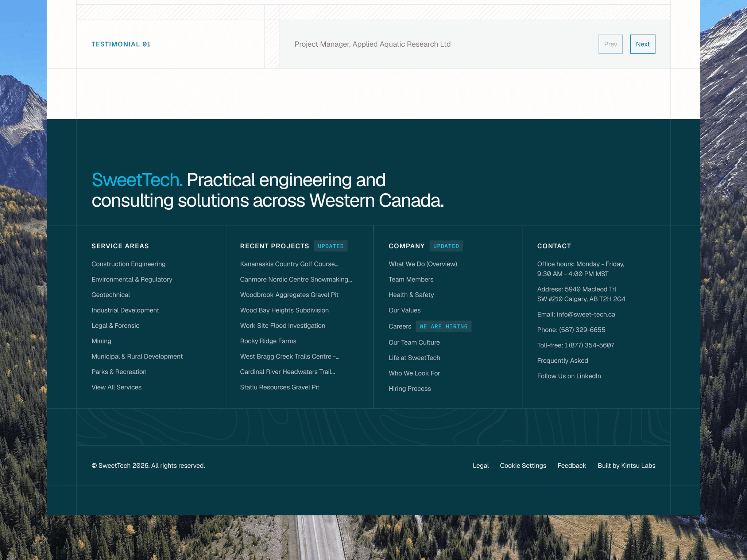Click the We Are Hiring badge

[444, 326]
